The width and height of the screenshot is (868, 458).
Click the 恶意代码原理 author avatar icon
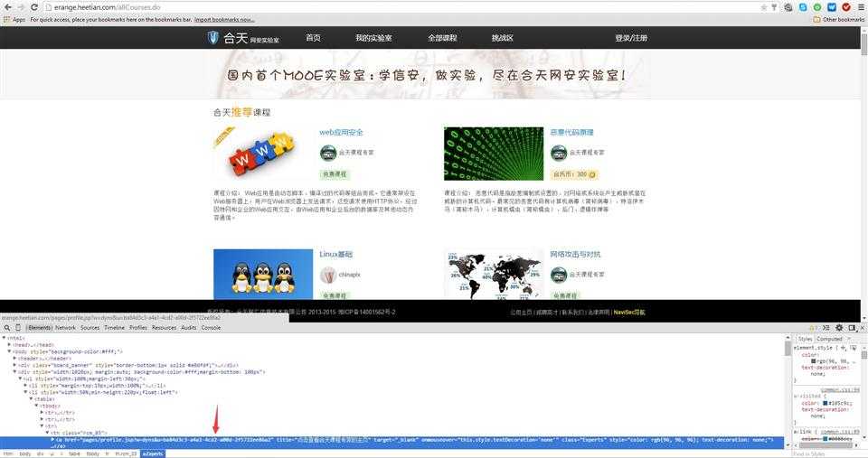click(x=559, y=152)
